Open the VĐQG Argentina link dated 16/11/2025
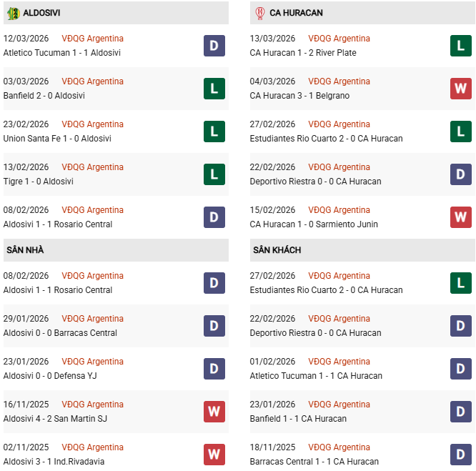Screen dimensions: 476x471 [x=92, y=405]
